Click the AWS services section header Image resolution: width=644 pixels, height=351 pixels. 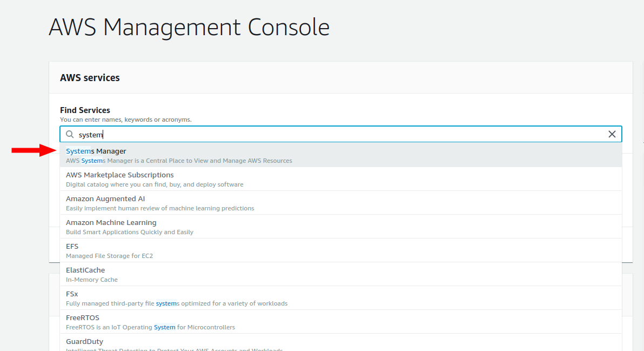(x=90, y=77)
